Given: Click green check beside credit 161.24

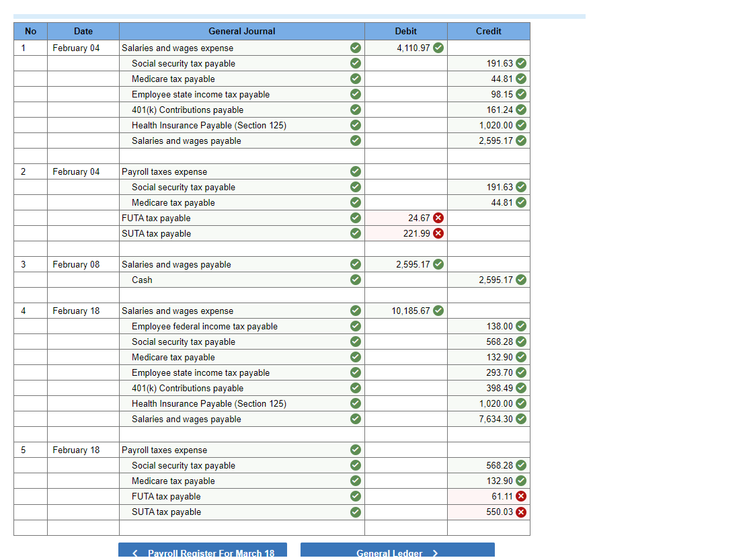Looking at the screenshot, I should pyautogui.click(x=521, y=110).
